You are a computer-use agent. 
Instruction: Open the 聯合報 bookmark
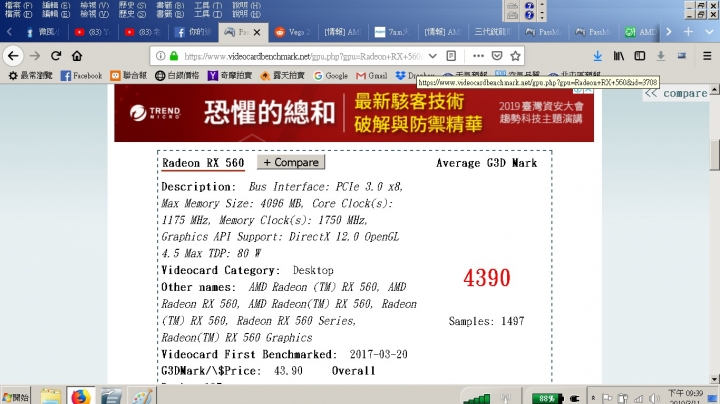point(129,76)
